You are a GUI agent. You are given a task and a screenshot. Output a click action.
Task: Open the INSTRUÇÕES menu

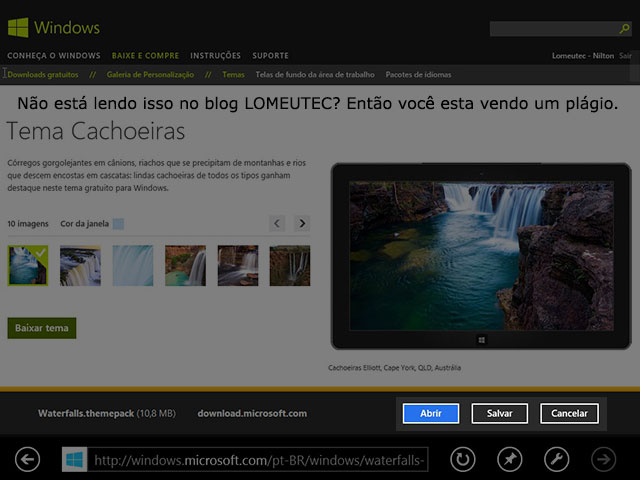pos(215,56)
